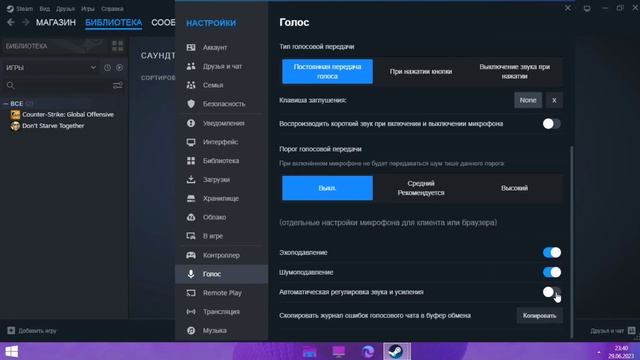The width and height of the screenshot is (640, 360).
Task: Select Don't Starve Together in library
Action: [48, 126]
